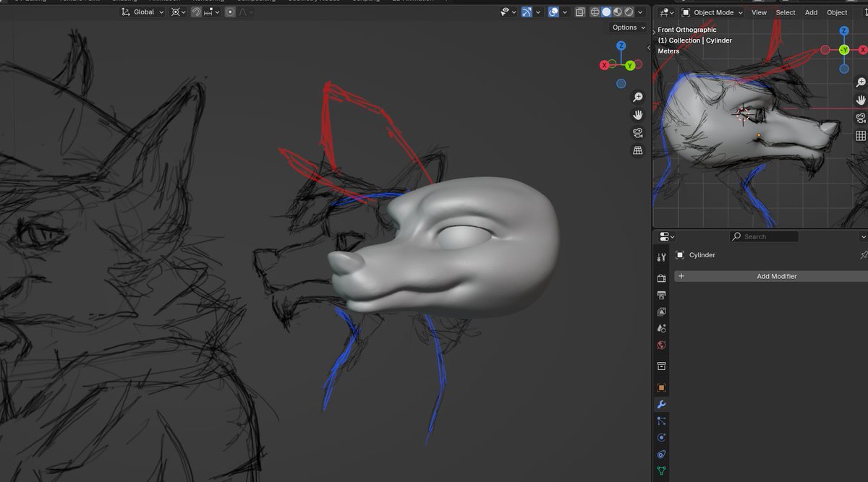This screenshot has width=868, height=482.
Task: Expand the shading options arrow
Action: click(x=641, y=12)
